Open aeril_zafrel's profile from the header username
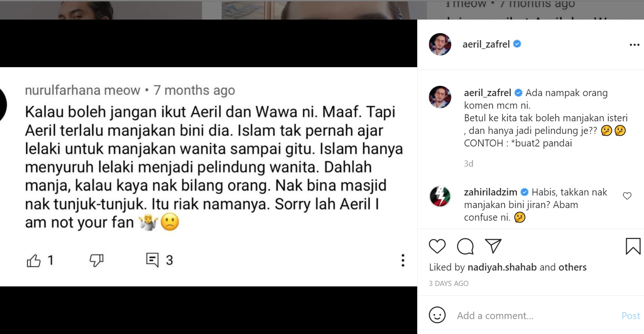This screenshot has height=334, width=644. (486, 44)
